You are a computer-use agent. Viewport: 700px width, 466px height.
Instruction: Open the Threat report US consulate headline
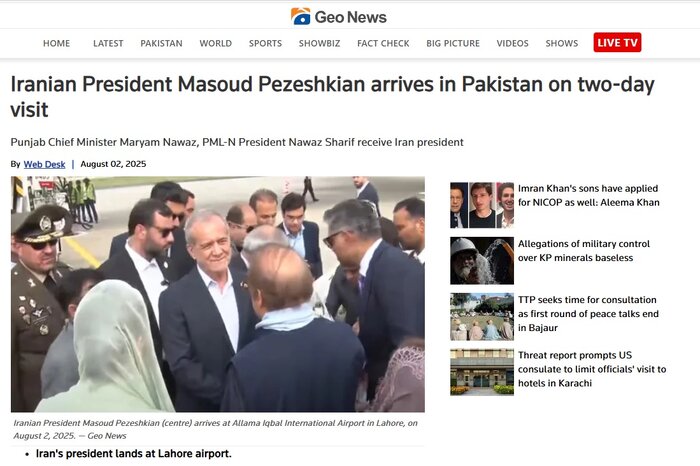592,369
